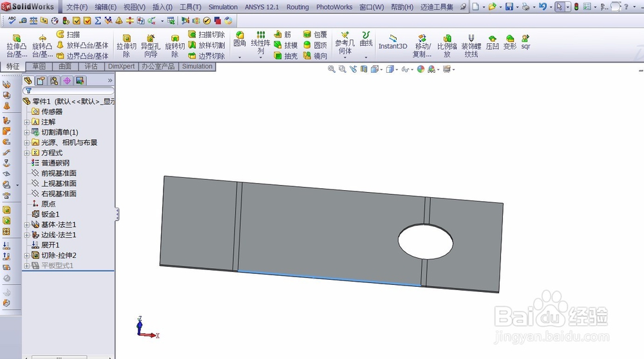Click the Boundary Boss/Base (边界凸台/基体) tool
This screenshot has width=644, height=359.
pyautogui.click(x=82, y=55)
